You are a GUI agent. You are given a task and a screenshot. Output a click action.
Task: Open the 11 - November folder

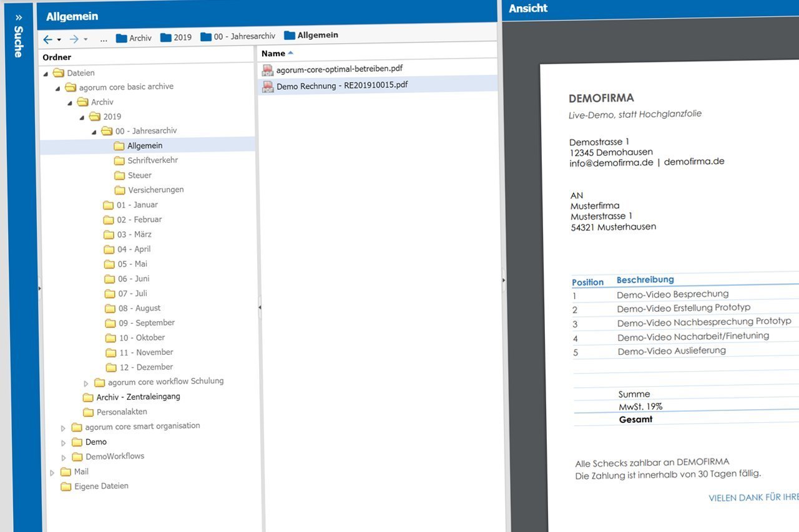point(147,352)
